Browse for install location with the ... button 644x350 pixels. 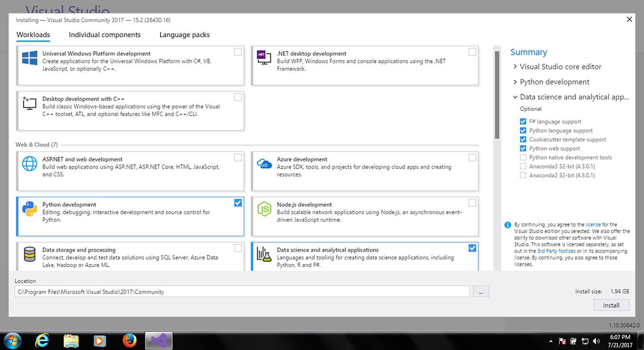pos(481,292)
